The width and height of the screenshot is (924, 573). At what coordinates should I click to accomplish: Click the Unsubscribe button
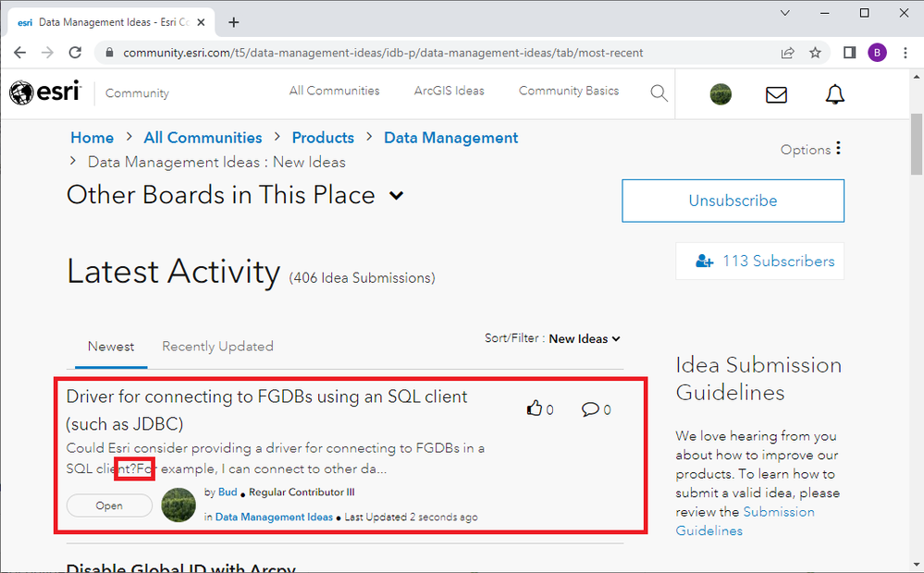point(733,201)
